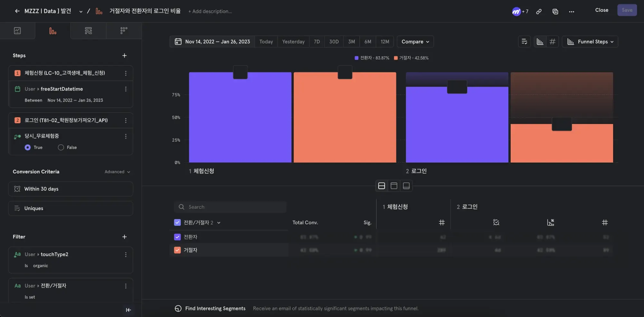Toggle the 전환/거절자 header checkbox
The height and width of the screenshot is (317, 644).
click(x=177, y=223)
